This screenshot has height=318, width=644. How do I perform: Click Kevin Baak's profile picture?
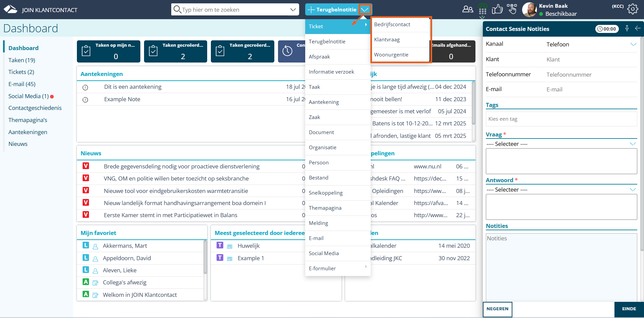point(530,9)
